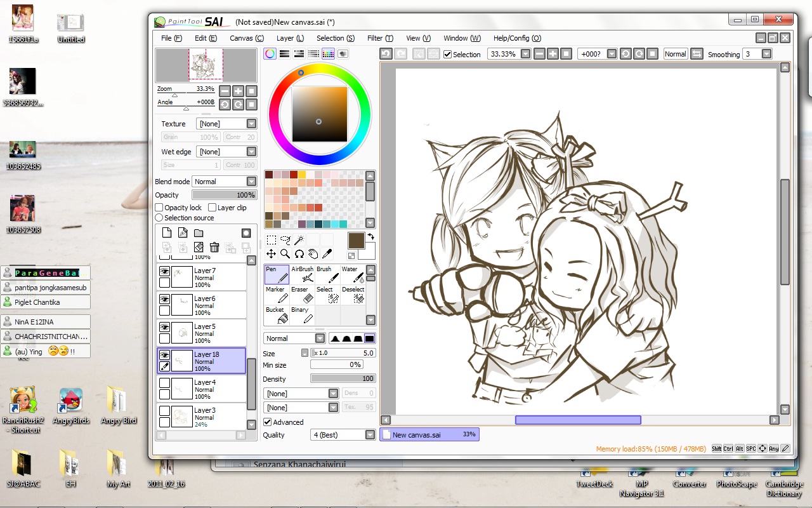The image size is (812, 508).
Task: Pick the Deselect brush tool
Action: pyautogui.click(x=353, y=295)
